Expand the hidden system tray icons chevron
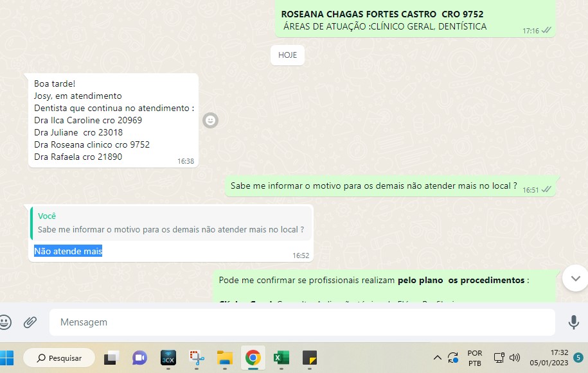 point(438,358)
